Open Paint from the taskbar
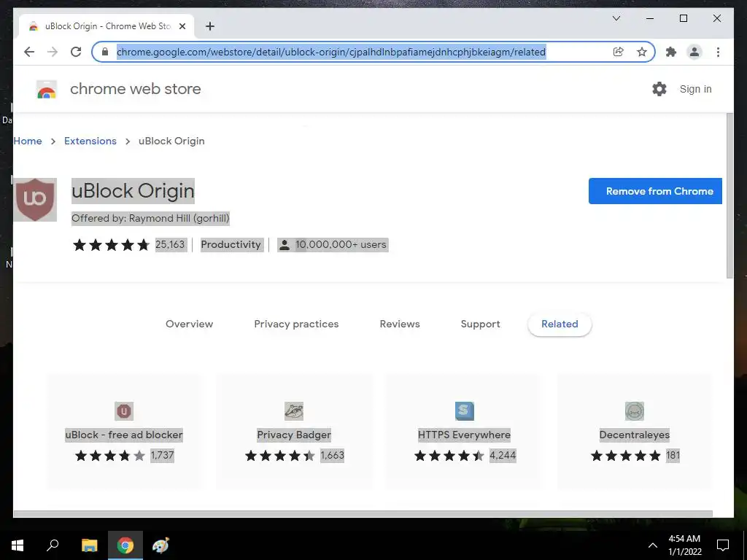Viewport: 747px width, 560px height. (160, 545)
